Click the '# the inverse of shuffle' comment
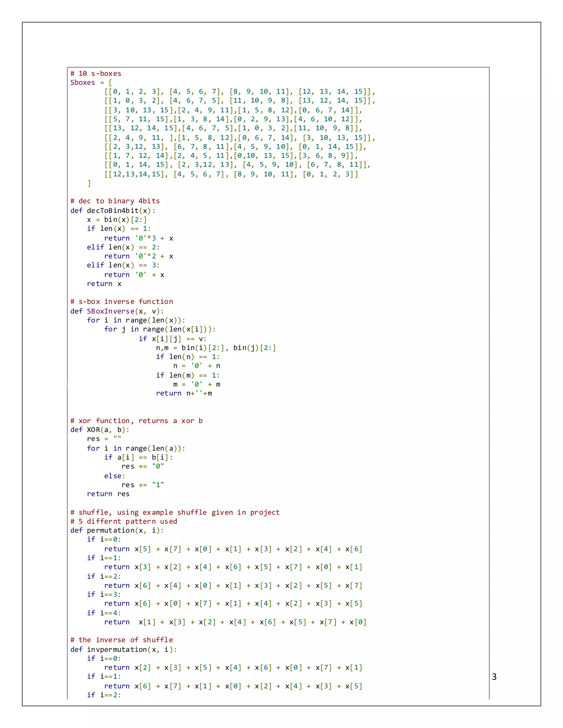Screen dimensions: 563x728 (122, 640)
